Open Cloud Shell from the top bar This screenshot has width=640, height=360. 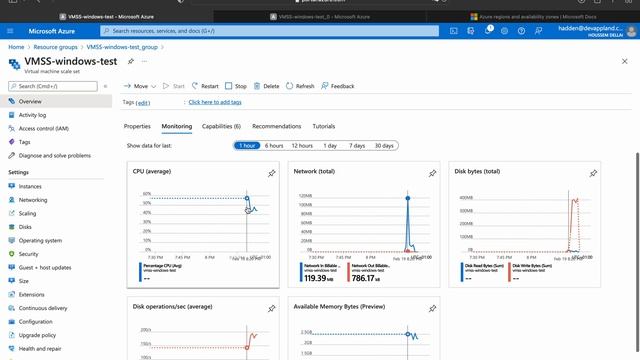453,31
